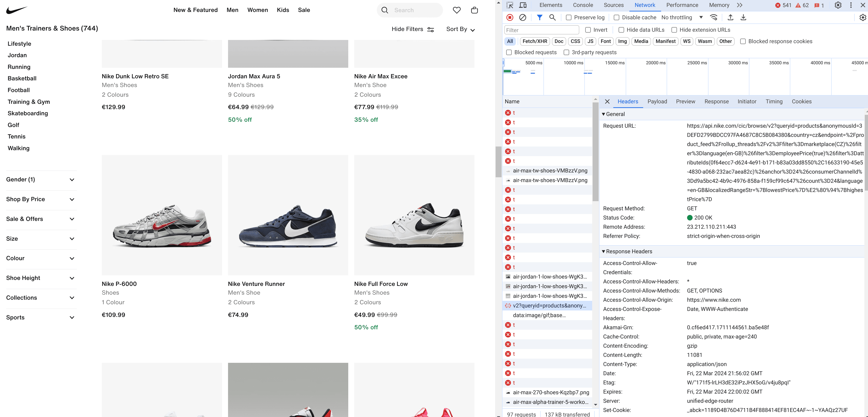Open the Timing tab
The image size is (868, 417).
click(774, 102)
